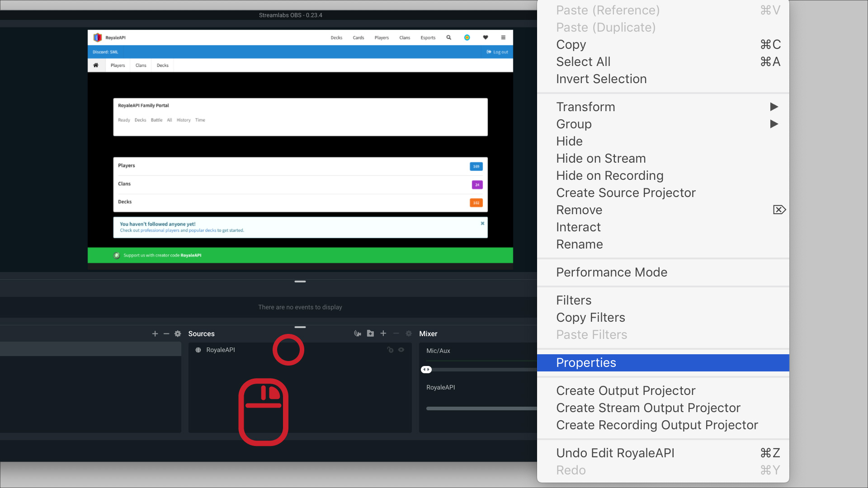Click the home icon tab in preview
Image resolution: width=868 pixels, height=488 pixels.
pyautogui.click(x=96, y=65)
